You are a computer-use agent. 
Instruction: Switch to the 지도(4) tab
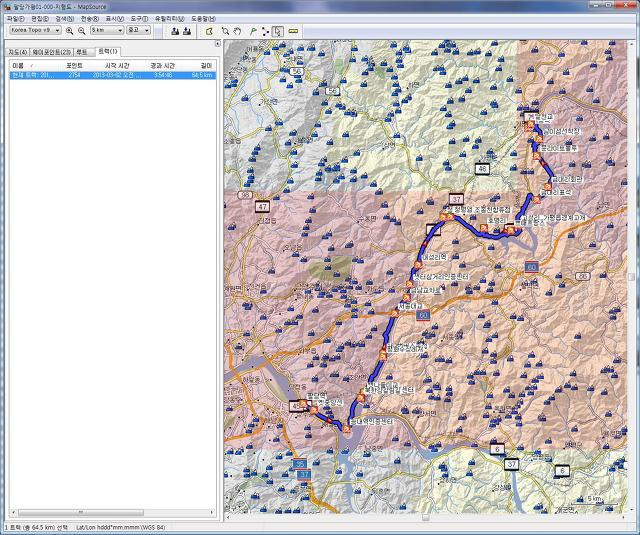pos(18,52)
